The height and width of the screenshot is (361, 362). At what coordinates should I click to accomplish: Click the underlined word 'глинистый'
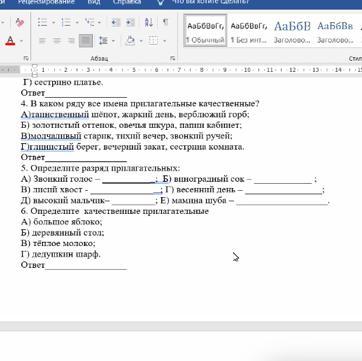pyautogui.click(x=51, y=147)
